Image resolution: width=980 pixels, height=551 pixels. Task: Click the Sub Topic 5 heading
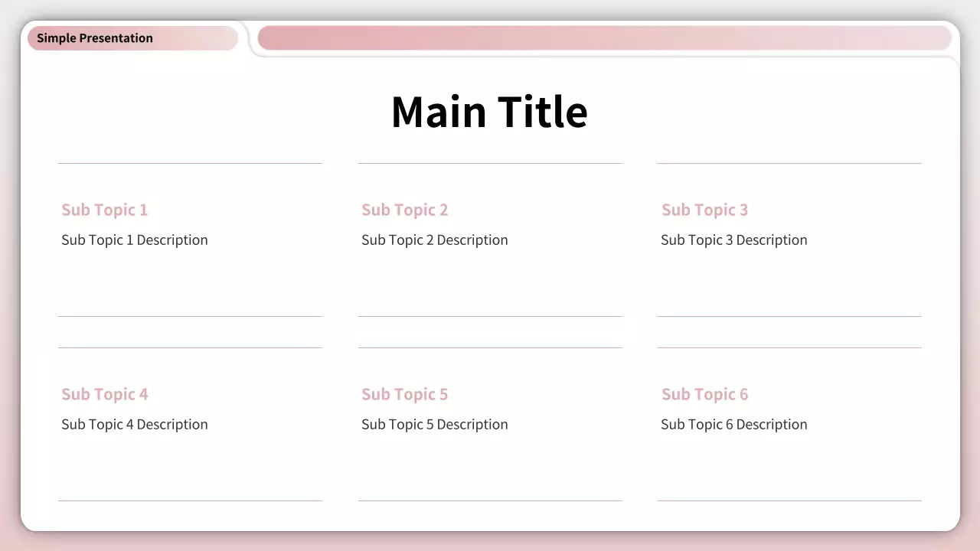(x=404, y=394)
